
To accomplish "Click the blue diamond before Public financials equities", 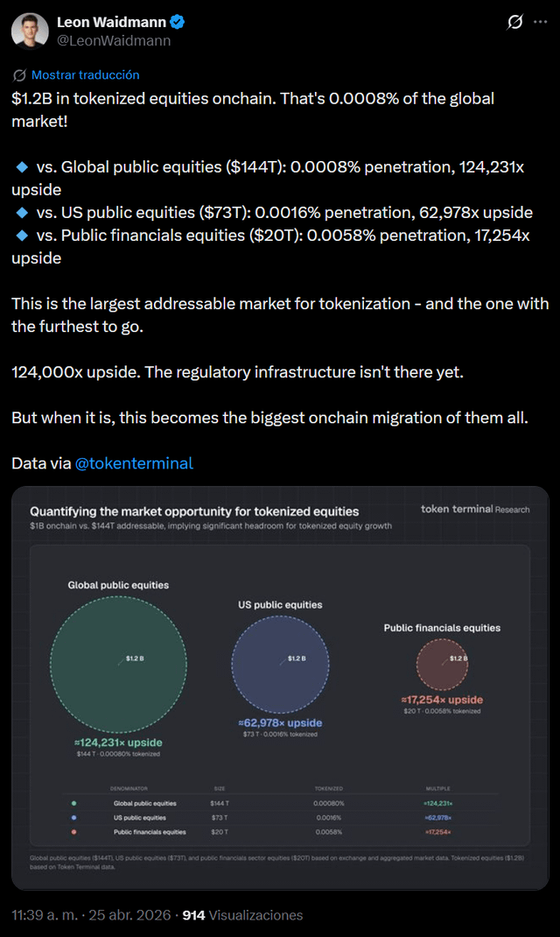I will [x=22, y=236].
